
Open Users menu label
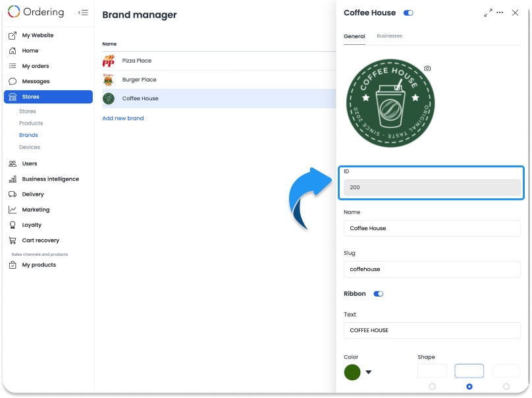(30, 163)
